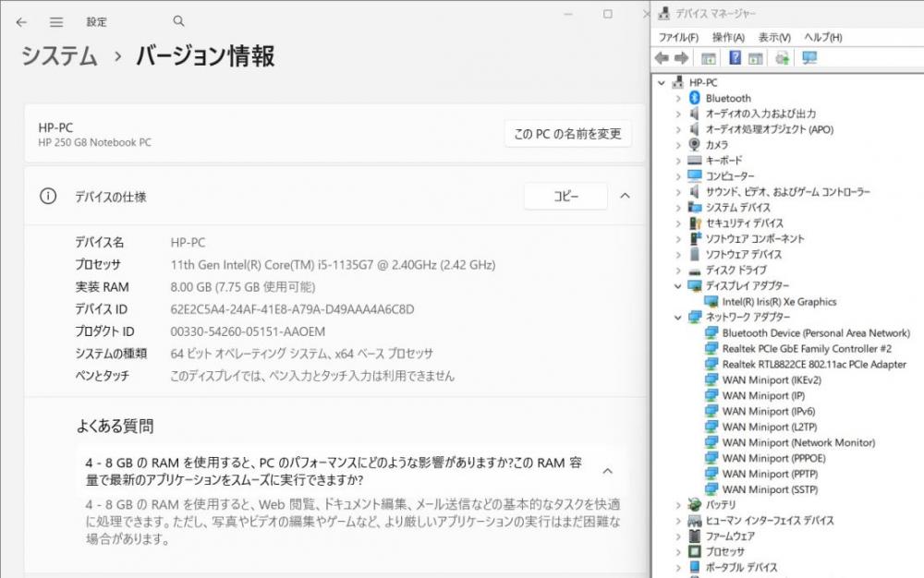The image size is (924, 578).
Task: Click the バッテリ battery icon in tree
Action: [695, 504]
